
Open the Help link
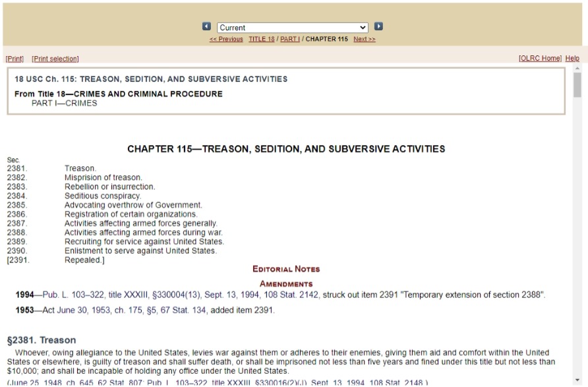[572, 58]
